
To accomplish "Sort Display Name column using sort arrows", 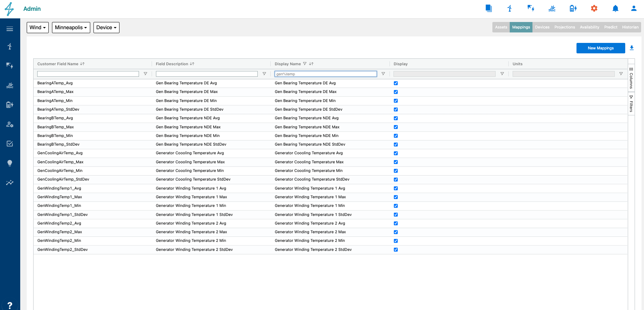I will coord(311,64).
